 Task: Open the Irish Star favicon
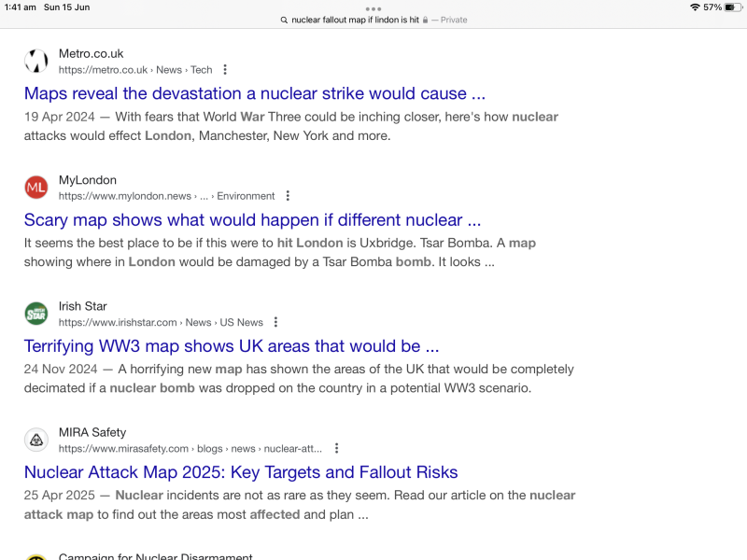pyautogui.click(x=36, y=314)
